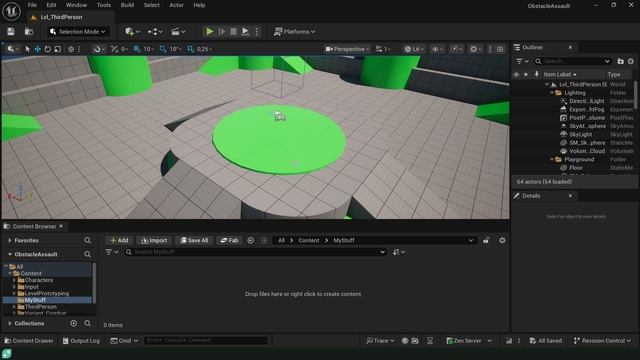
Task: Open the viewport settings gear menu
Action: coord(475,49)
